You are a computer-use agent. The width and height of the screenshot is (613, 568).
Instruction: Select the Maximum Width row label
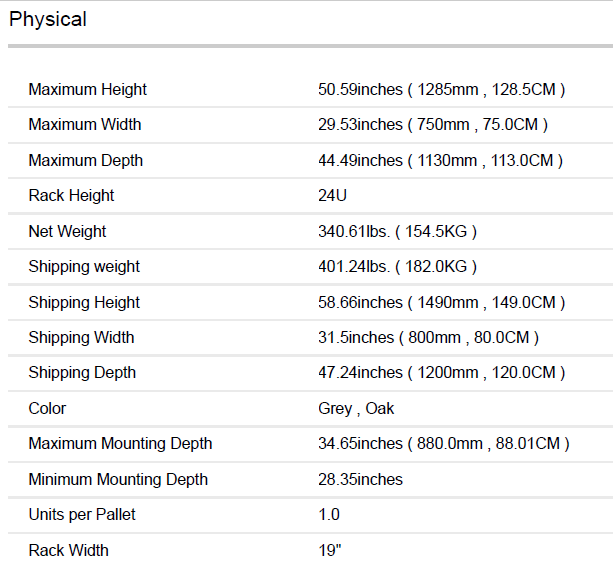click(85, 125)
